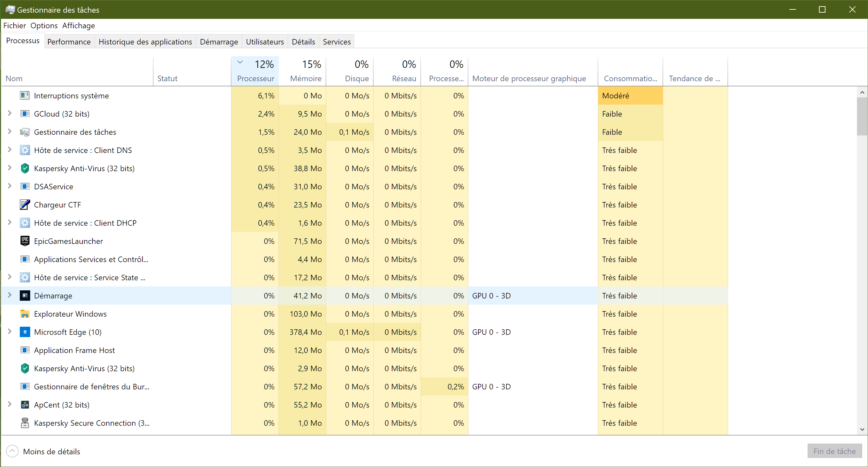Expand the Démarrage process row
This screenshot has width=868, height=467.
[x=10, y=296]
